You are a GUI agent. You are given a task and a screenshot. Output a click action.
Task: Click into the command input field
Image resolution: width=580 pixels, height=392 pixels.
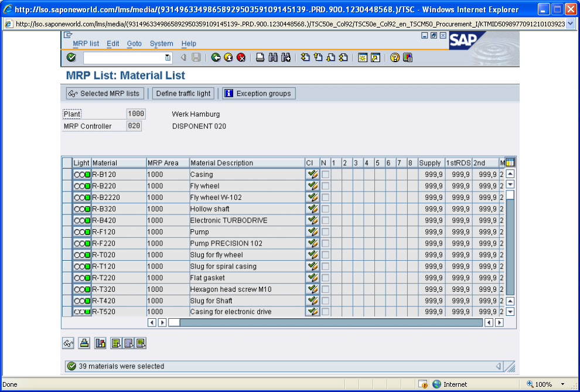coord(124,57)
